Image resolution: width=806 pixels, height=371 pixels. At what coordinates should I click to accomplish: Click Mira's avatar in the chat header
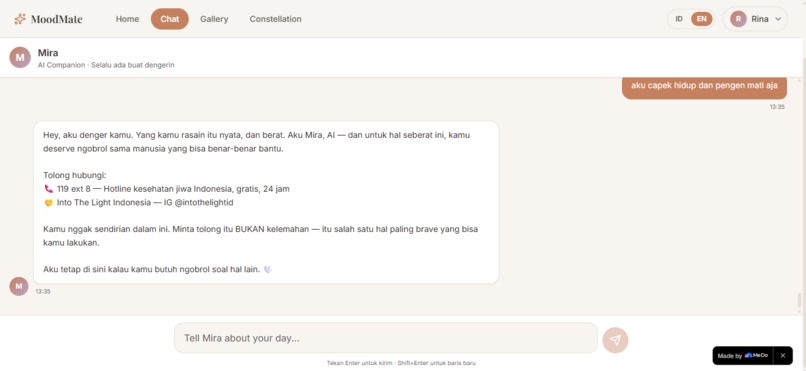(x=20, y=58)
